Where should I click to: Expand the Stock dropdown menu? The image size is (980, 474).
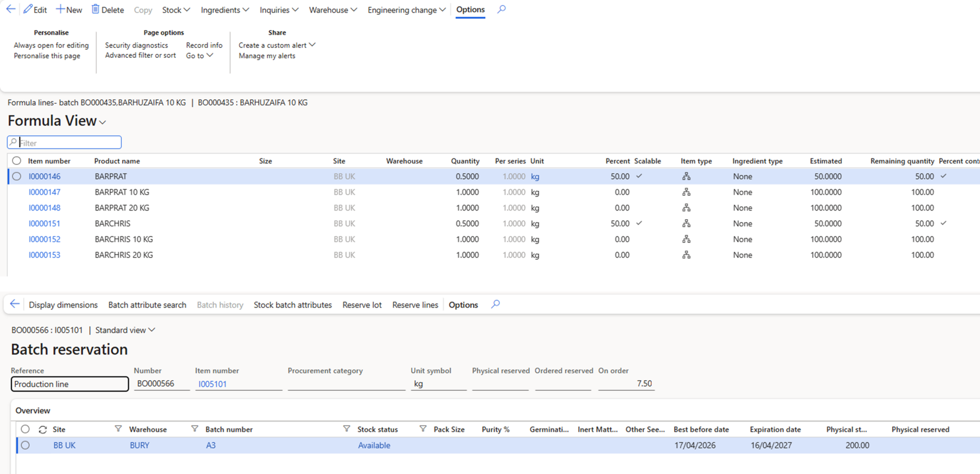coord(176,10)
